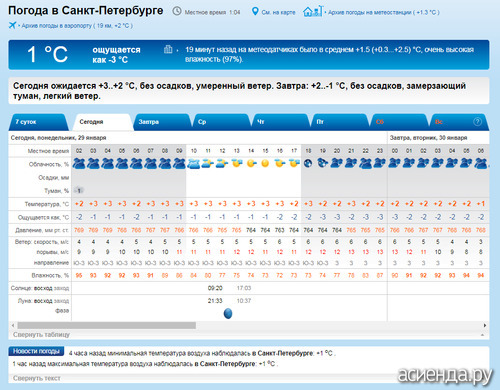The width and height of the screenshot is (500, 390).
Task: Click the right arrow of horizontal scrollbar
Action: 485,325
